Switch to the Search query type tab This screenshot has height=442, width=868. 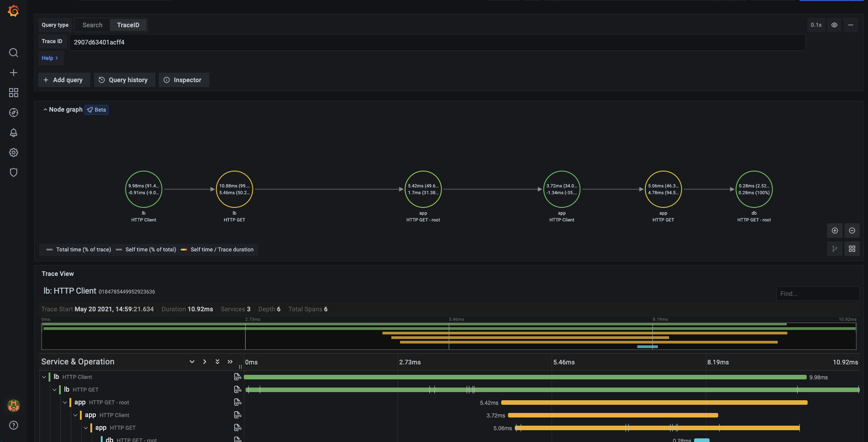92,25
